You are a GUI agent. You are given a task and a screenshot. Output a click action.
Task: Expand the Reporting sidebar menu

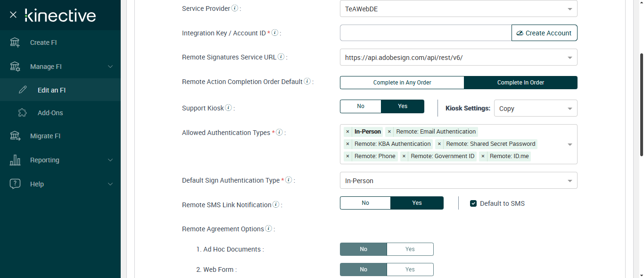[60, 160]
